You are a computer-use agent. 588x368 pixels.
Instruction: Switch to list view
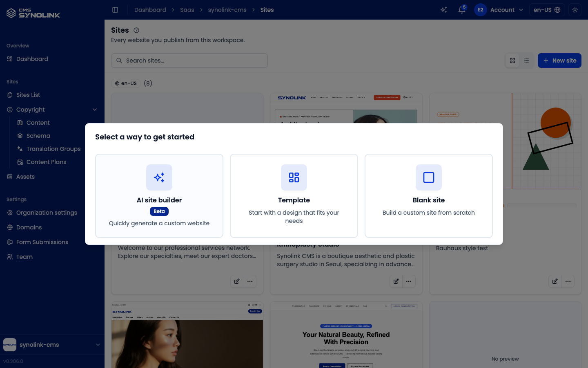(x=526, y=61)
